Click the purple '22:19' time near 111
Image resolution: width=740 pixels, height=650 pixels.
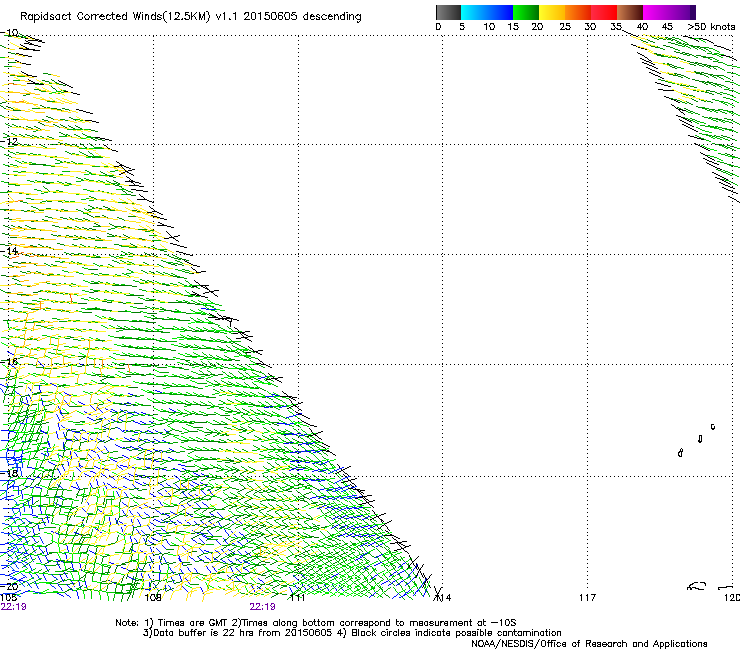pyautogui.click(x=262, y=607)
